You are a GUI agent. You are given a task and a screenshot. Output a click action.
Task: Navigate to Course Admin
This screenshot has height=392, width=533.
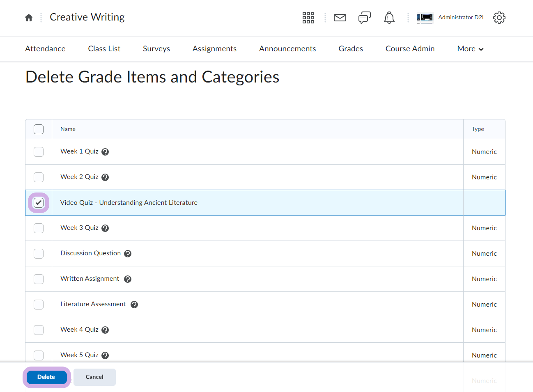[x=410, y=49]
